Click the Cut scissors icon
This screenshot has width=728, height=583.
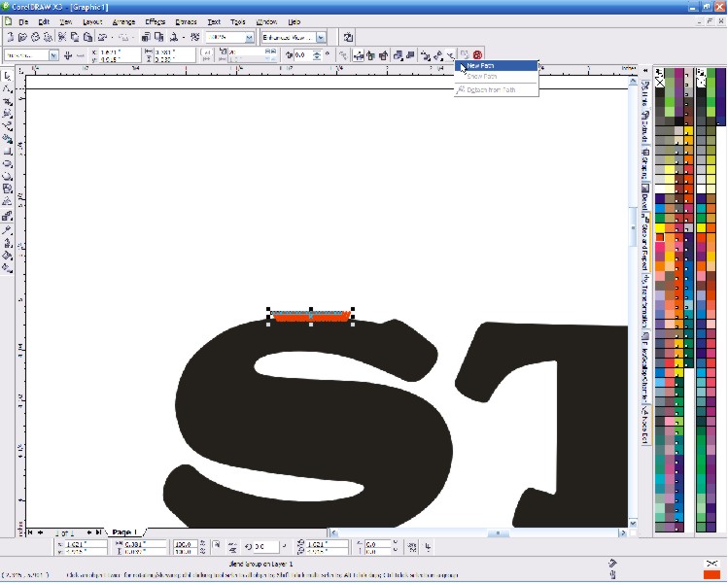62,37
